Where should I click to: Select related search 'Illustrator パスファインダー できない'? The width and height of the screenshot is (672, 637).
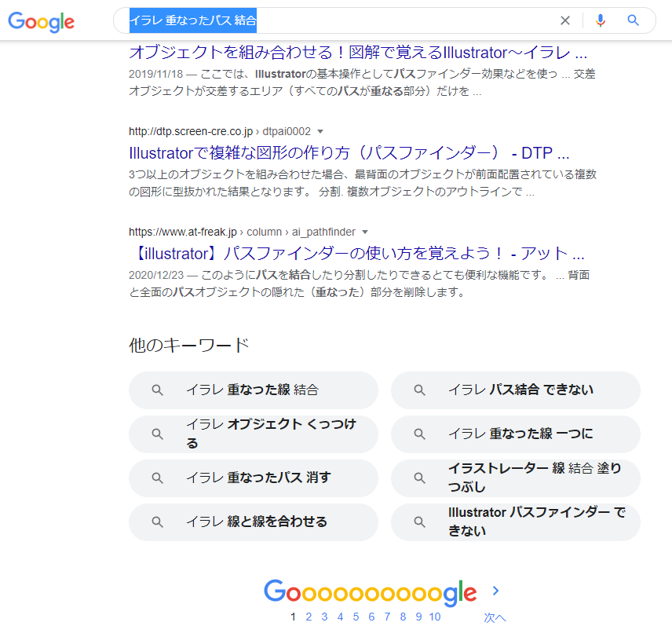[x=516, y=522]
